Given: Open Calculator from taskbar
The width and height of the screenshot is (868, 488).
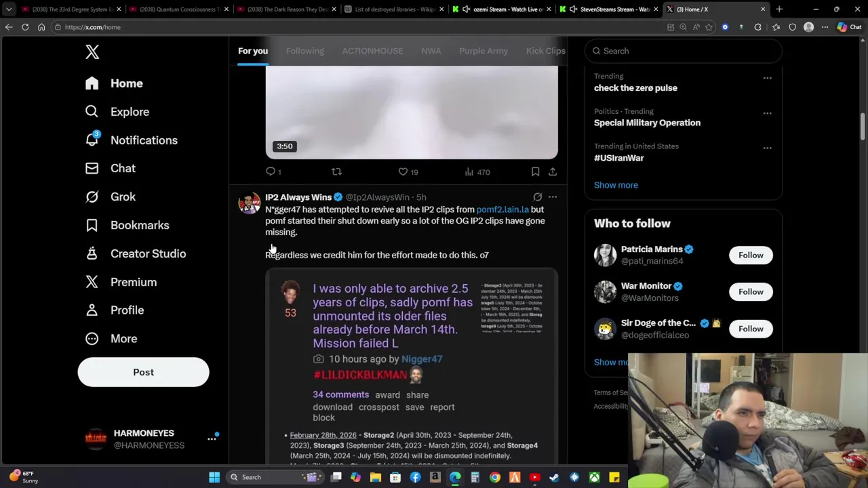Looking at the screenshot, I should [475, 477].
